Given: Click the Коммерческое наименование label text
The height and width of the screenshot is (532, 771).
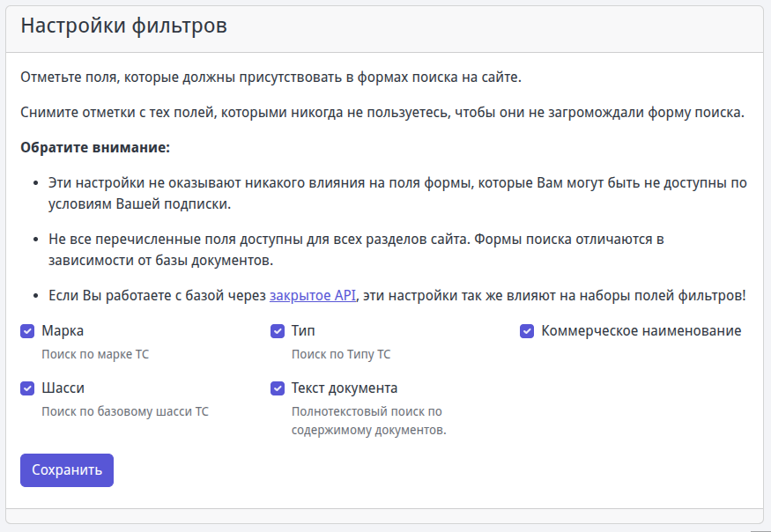Looking at the screenshot, I should click(x=641, y=331).
